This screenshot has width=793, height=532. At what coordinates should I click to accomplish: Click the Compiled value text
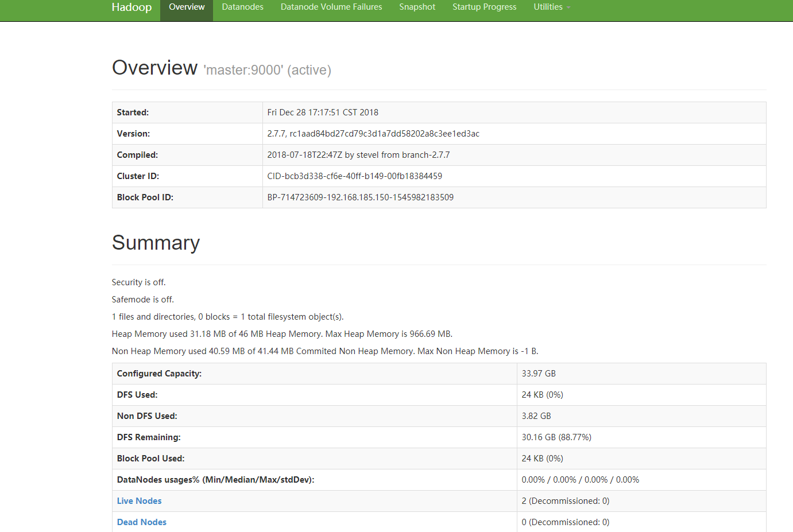358,155
